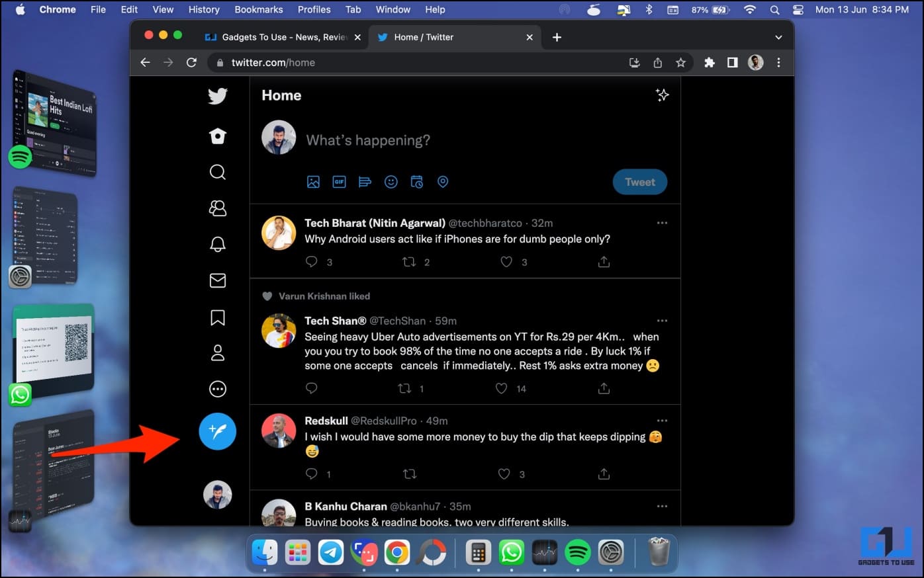
Task: Click the Top Tweets sparkle icon
Action: 662,95
